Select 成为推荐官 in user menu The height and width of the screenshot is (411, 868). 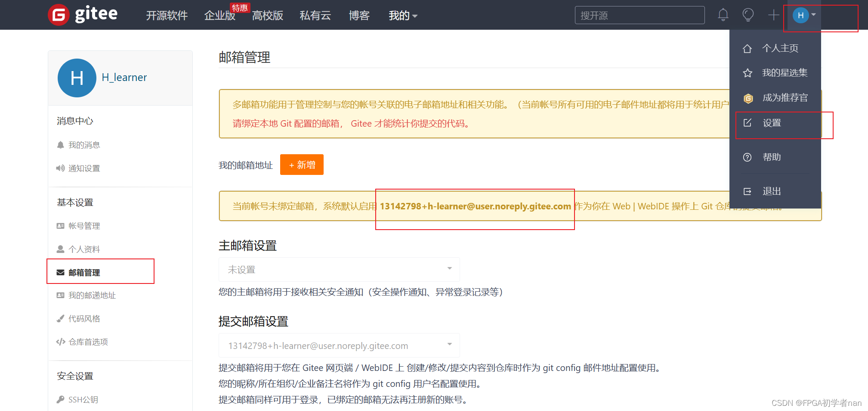785,98
